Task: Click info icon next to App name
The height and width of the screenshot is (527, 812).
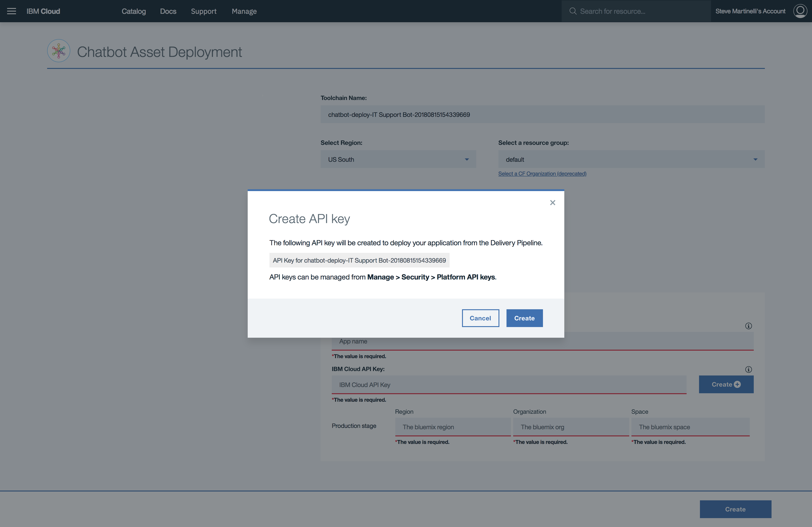Action: point(748,326)
